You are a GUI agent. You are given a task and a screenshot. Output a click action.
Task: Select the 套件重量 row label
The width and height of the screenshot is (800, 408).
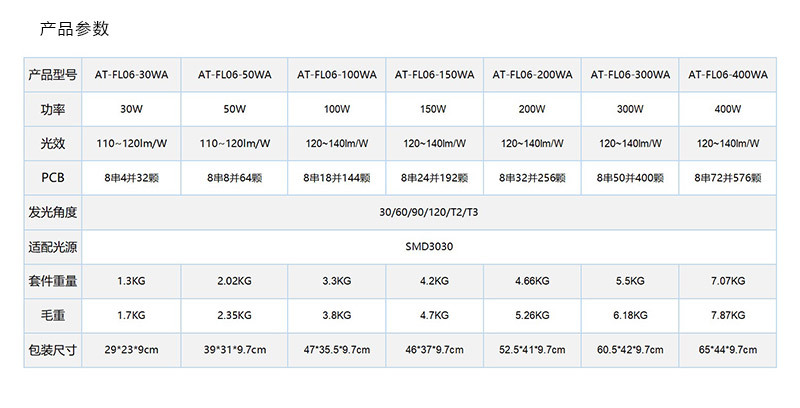pyautogui.click(x=53, y=280)
